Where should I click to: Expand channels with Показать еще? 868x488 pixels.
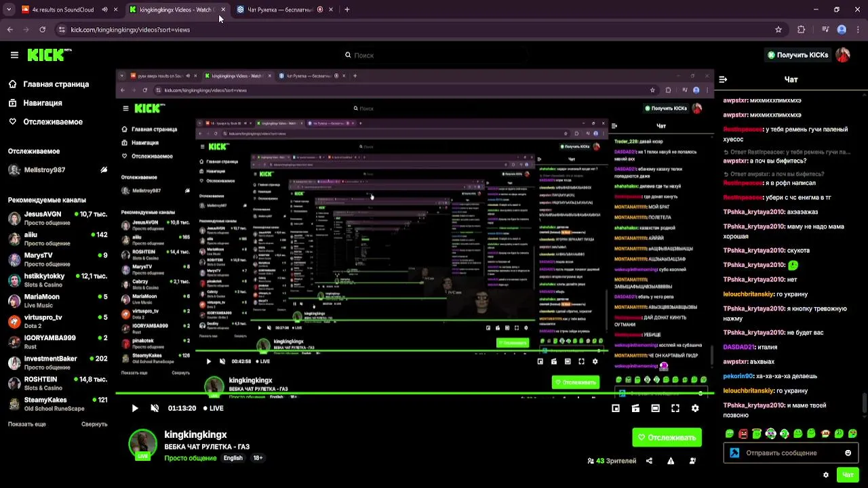coord(27,424)
